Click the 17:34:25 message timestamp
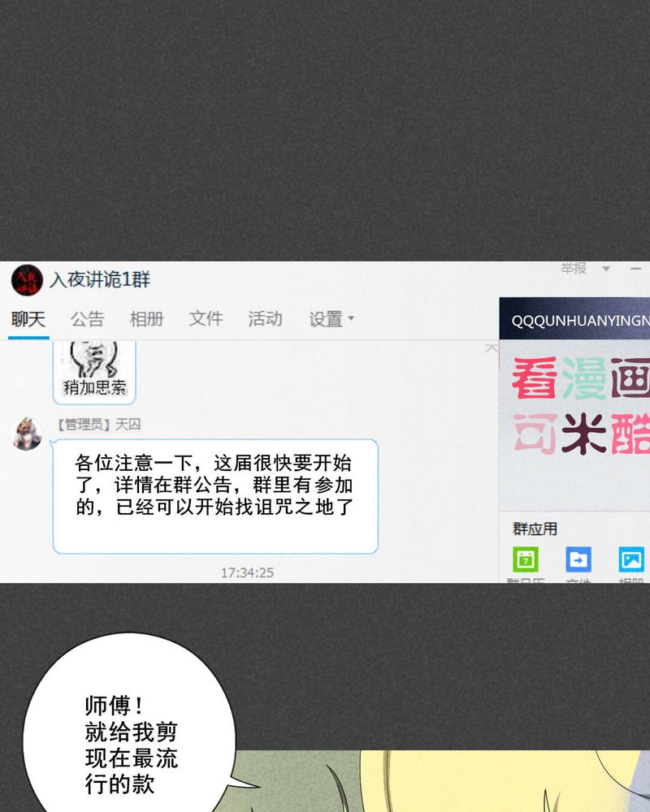This screenshot has height=812, width=650. (245, 572)
